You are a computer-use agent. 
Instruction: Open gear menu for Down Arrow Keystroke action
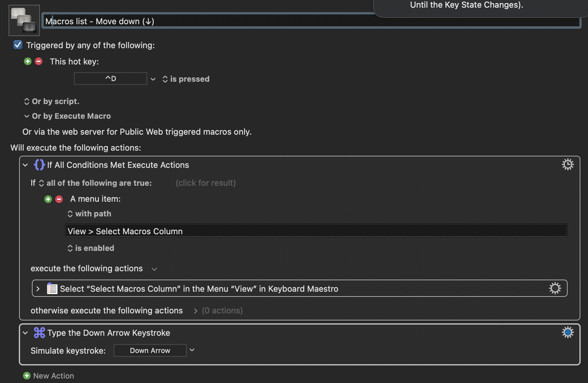click(568, 332)
